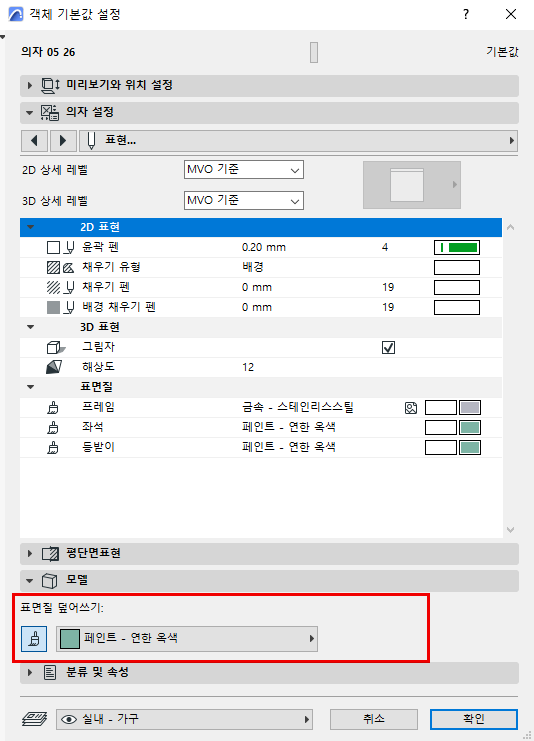Click the Archicad logo in title bar
This screenshot has width=534, height=741.
[x=16, y=14]
